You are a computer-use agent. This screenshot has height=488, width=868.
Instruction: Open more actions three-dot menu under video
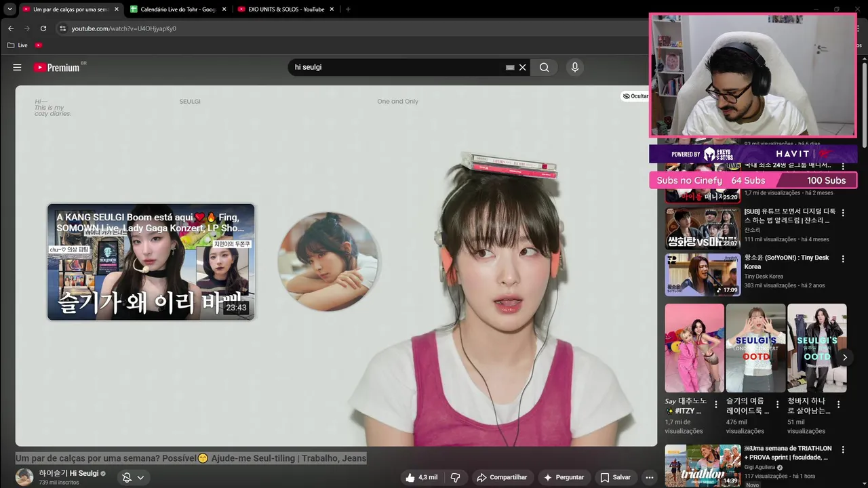(649, 477)
